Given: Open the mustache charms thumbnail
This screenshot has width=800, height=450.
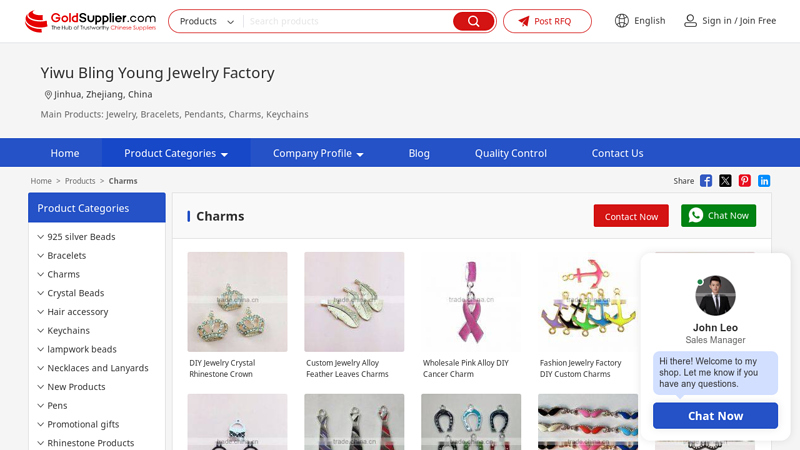Looking at the screenshot, I should [588, 422].
